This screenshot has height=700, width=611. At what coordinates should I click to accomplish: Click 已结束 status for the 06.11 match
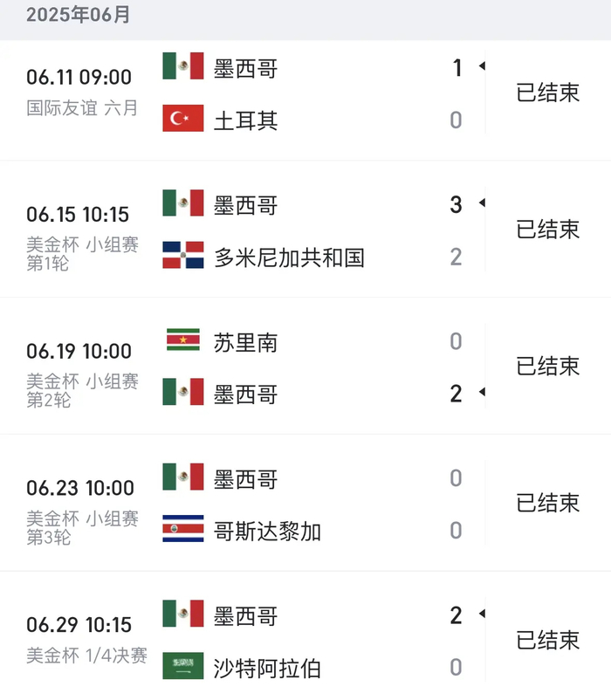pos(548,93)
